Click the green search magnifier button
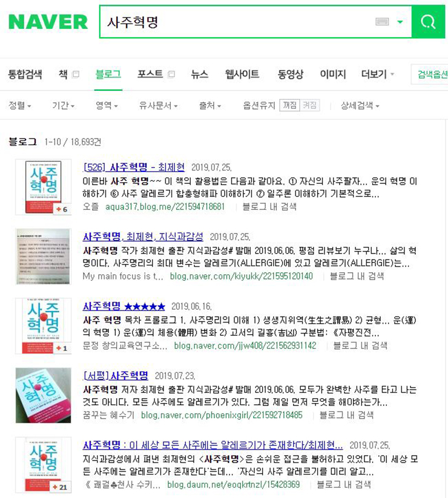 coord(427,22)
